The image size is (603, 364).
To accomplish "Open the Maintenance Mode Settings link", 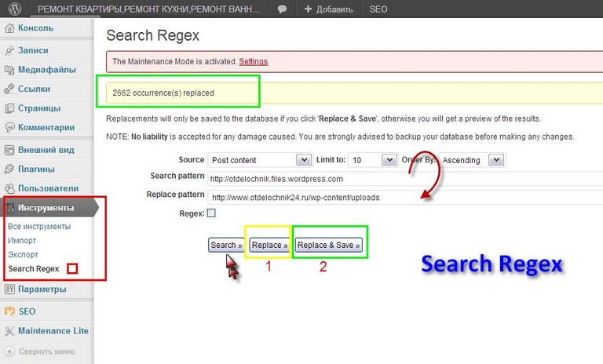I will pyautogui.click(x=253, y=61).
